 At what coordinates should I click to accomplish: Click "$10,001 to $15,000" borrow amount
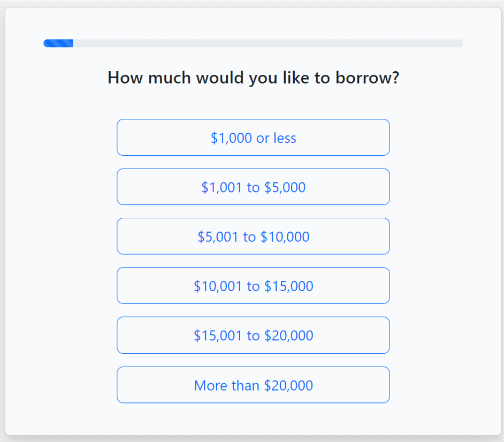[x=253, y=286]
